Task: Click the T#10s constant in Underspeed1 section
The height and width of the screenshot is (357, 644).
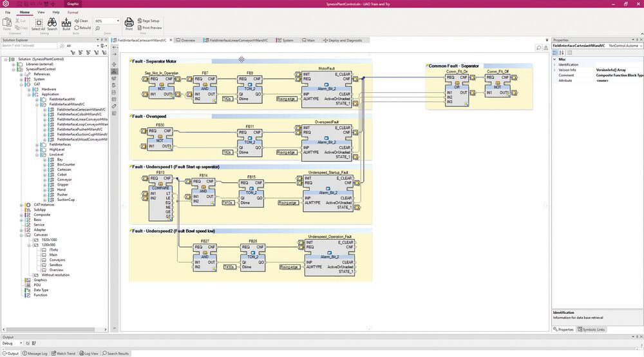Action: tap(229, 203)
